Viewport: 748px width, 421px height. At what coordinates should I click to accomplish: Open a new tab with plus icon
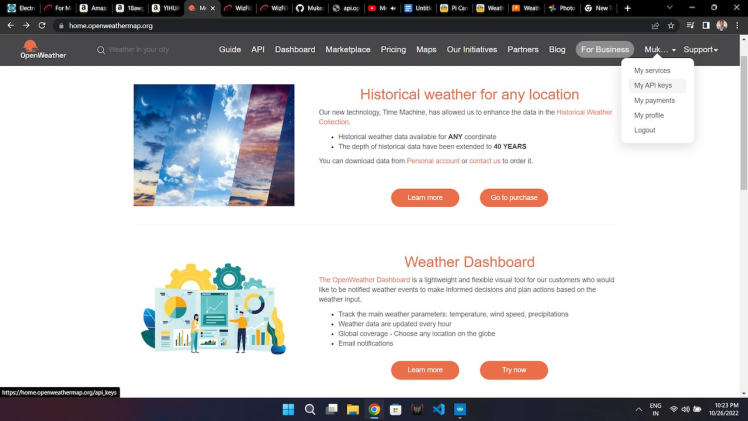[627, 8]
